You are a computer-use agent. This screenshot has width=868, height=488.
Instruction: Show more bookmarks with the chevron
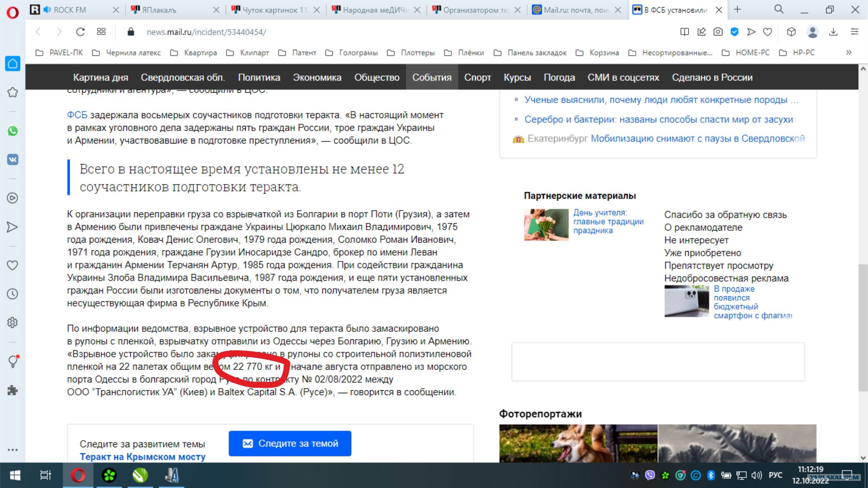click(849, 53)
